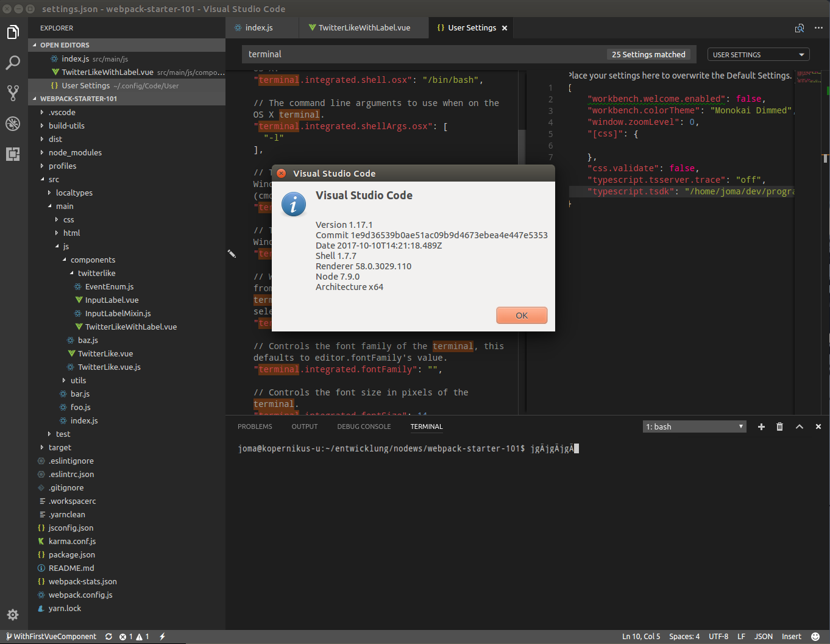Expand the node_modules folder
The image size is (830, 644).
point(127,152)
